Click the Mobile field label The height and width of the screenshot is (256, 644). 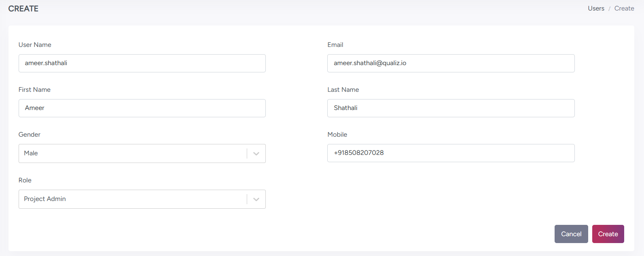pos(337,135)
